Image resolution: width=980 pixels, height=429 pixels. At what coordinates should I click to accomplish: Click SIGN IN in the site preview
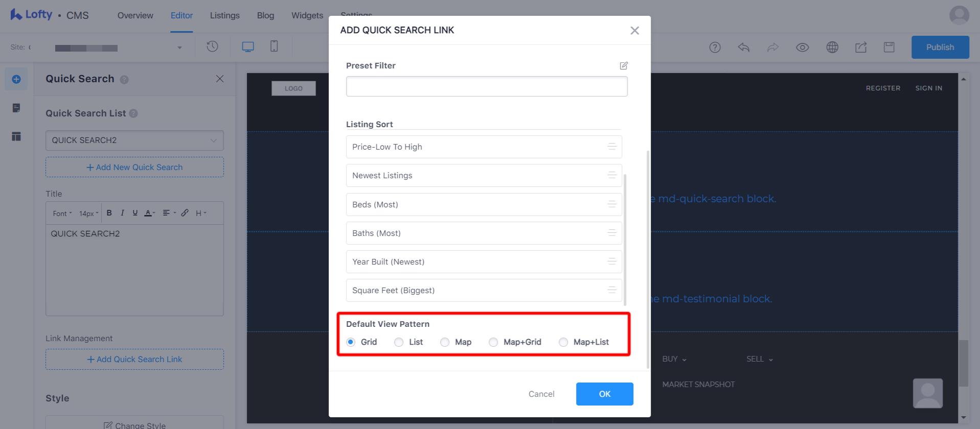click(928, 88)
